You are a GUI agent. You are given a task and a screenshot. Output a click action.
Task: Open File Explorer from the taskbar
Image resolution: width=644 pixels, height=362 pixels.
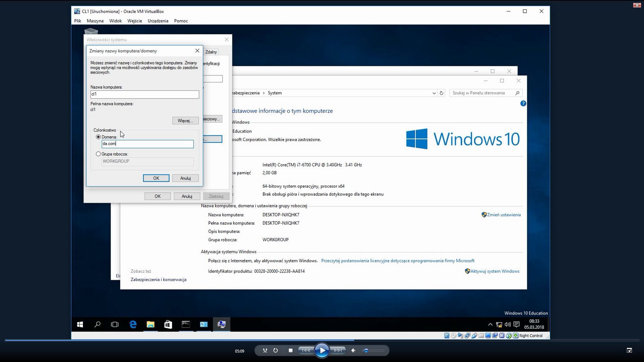(x=150, y=324)
